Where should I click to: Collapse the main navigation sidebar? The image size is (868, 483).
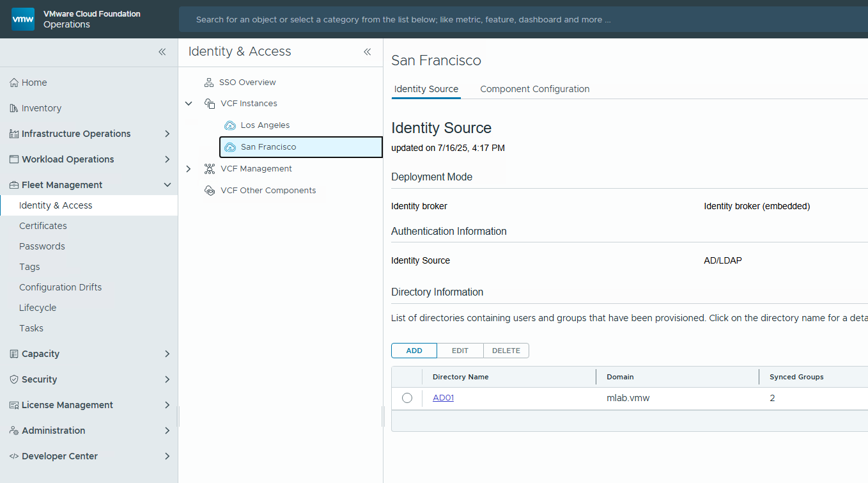coord(162,52)
